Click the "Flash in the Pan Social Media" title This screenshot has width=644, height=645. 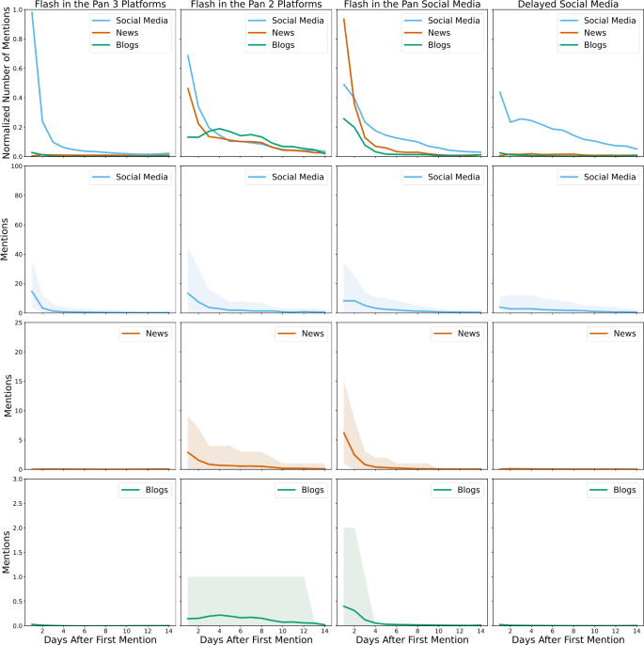[x=412, y=4]
